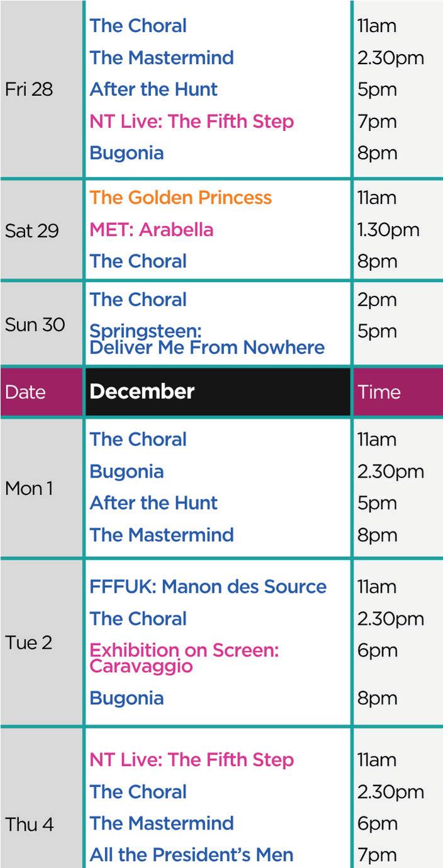This screenshot has height=868, width=443.
Task: Open The Golden Princess film link
Action: pos(181,198)
